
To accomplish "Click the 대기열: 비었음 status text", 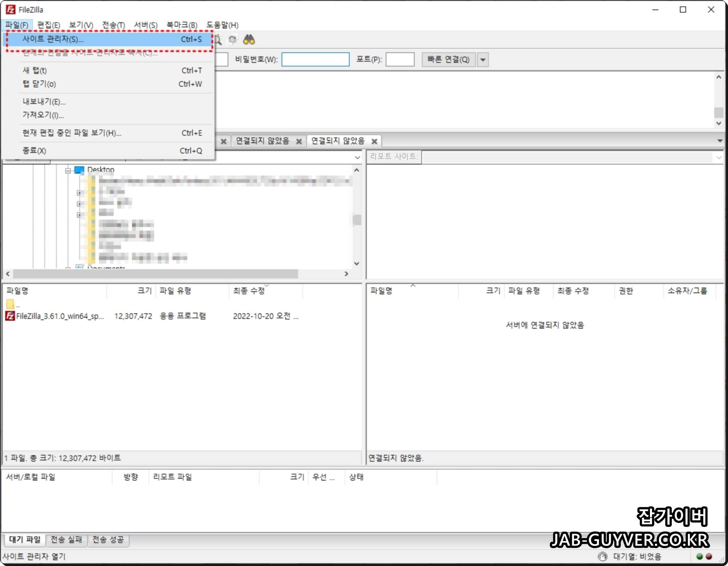I will point(637,557).
